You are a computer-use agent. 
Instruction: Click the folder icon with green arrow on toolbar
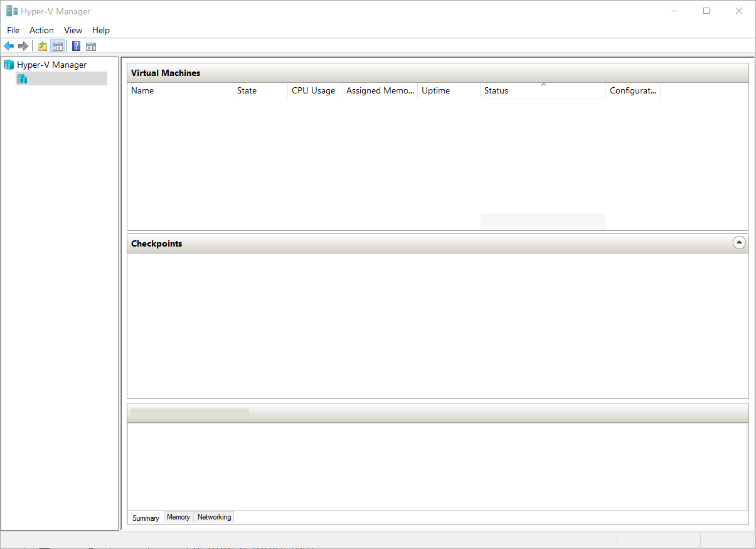(x=41, y=45)
